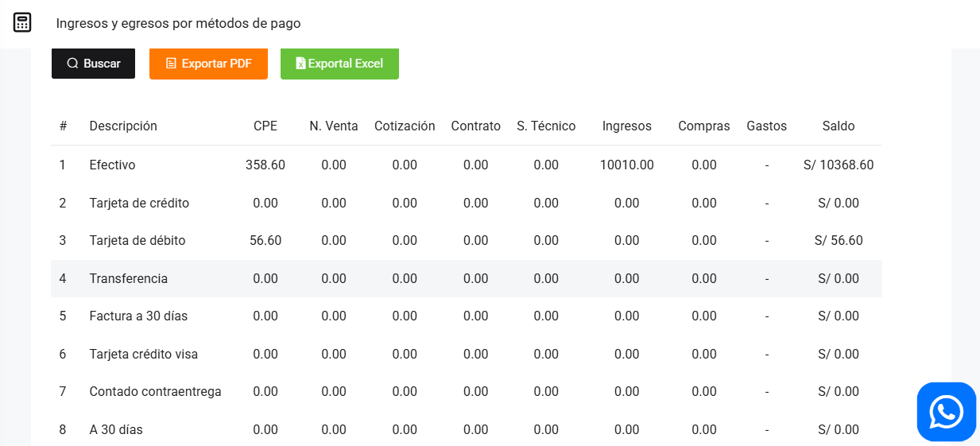Click the A 30 días row
The image size is (980, 446).
116,429
